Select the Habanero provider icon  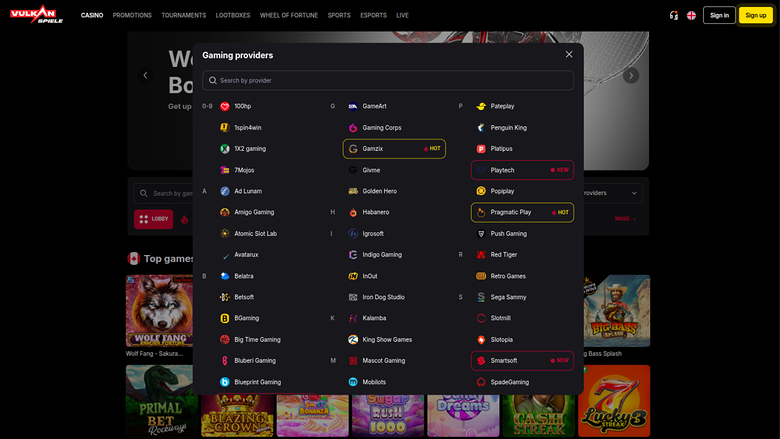(x=353, y=212)
